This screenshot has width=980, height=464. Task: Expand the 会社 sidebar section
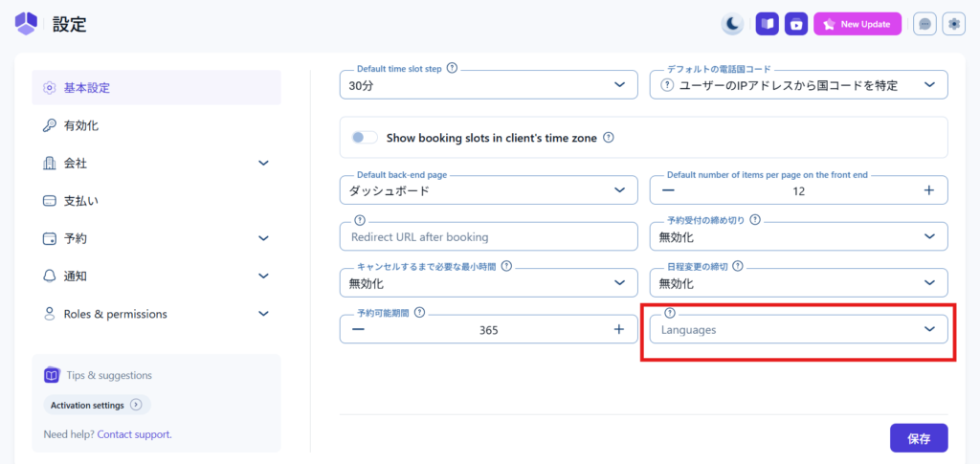point(156,164)
